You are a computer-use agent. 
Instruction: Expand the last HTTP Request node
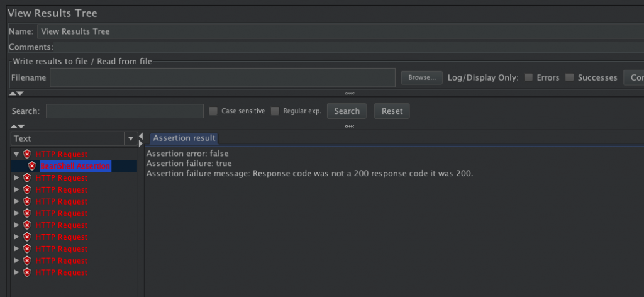tap(16, 272)
